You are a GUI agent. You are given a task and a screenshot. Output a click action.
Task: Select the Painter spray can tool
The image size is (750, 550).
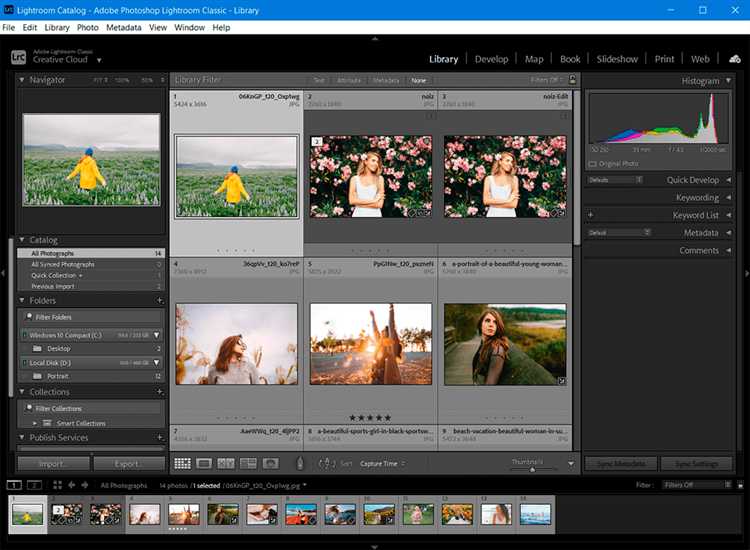(300, 463)
